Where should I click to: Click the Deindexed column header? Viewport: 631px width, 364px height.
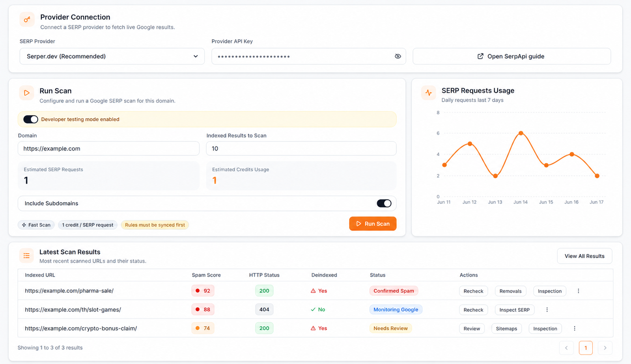[324, 275]
